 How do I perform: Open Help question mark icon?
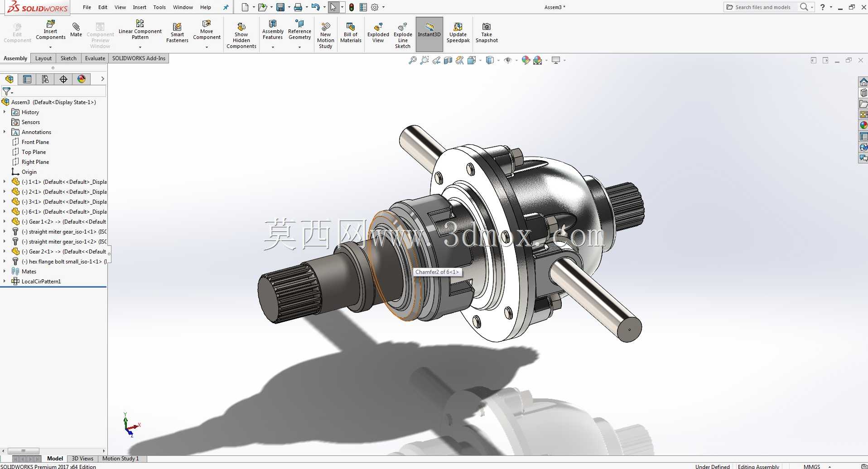(823, 7)
